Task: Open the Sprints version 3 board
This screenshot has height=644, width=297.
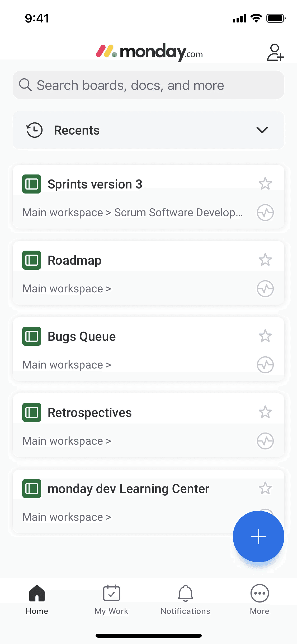Action: 148,197
